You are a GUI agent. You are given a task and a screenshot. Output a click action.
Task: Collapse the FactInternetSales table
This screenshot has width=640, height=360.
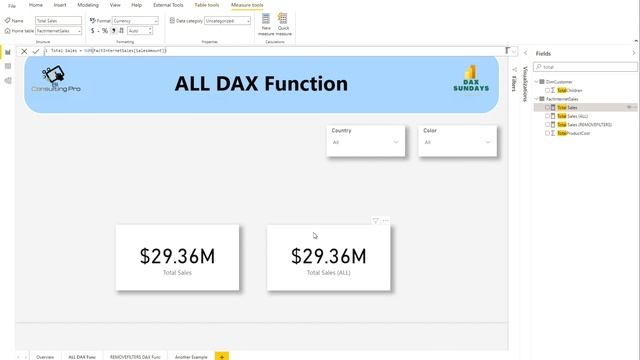tap(536, 99)
